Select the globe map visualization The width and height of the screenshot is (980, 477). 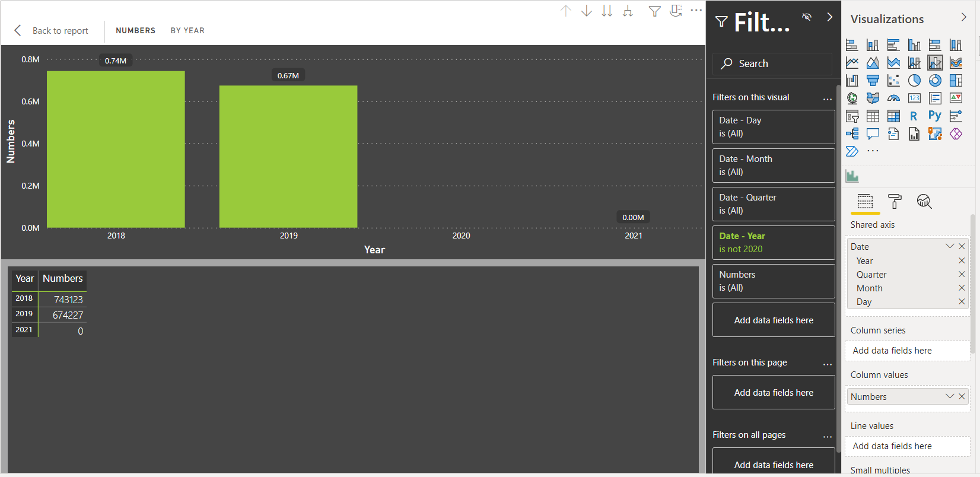(852, 98)
